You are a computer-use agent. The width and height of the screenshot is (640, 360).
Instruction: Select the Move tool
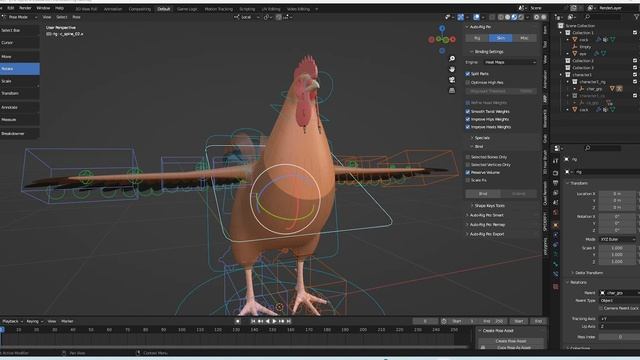[x=20, y=56]
